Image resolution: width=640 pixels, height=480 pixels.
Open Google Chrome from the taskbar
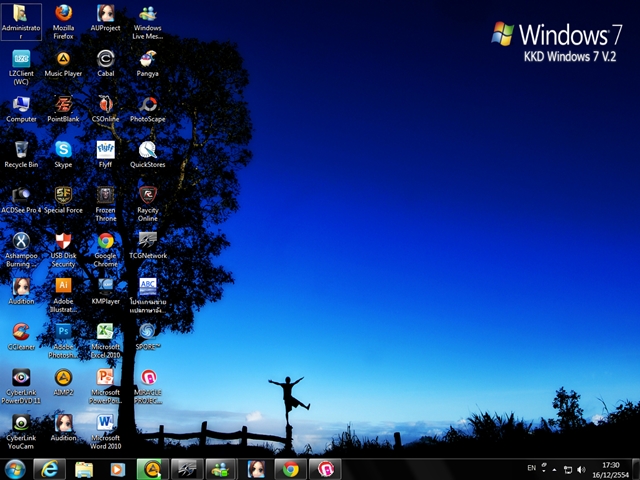[290, 469]
